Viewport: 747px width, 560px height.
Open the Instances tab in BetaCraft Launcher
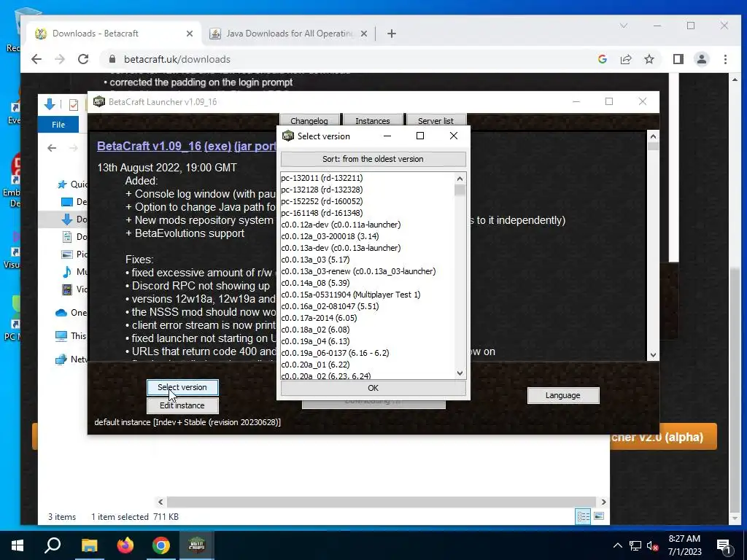(x=373, y=120)
